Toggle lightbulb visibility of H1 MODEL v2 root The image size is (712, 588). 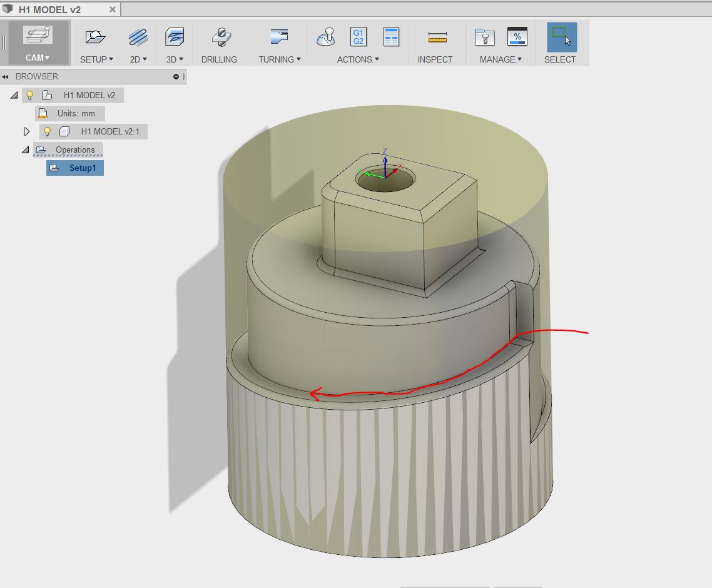click(29, 96)
